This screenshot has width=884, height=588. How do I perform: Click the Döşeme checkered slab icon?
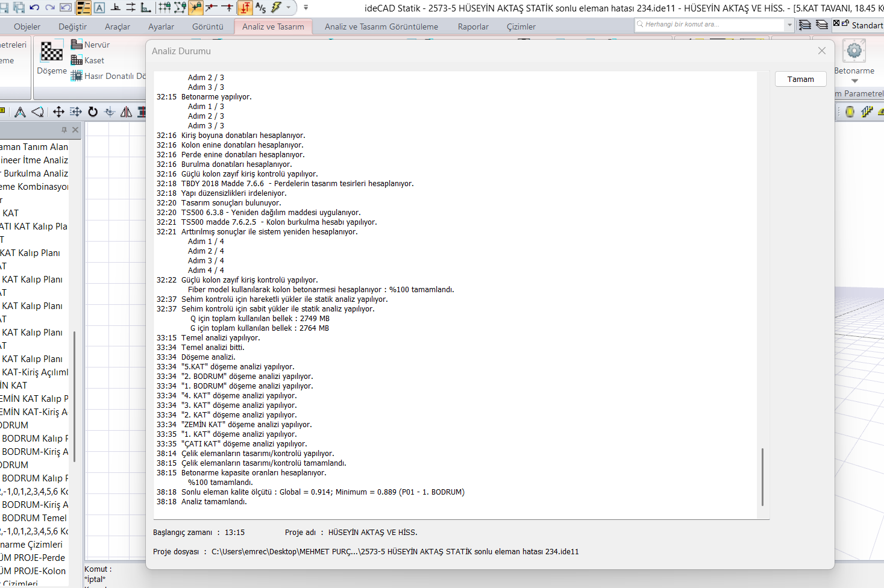click(x=51, y=51)
